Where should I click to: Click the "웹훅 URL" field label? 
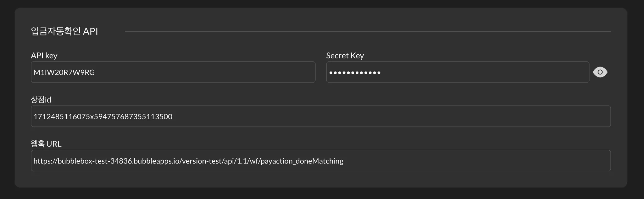[46, 144]
